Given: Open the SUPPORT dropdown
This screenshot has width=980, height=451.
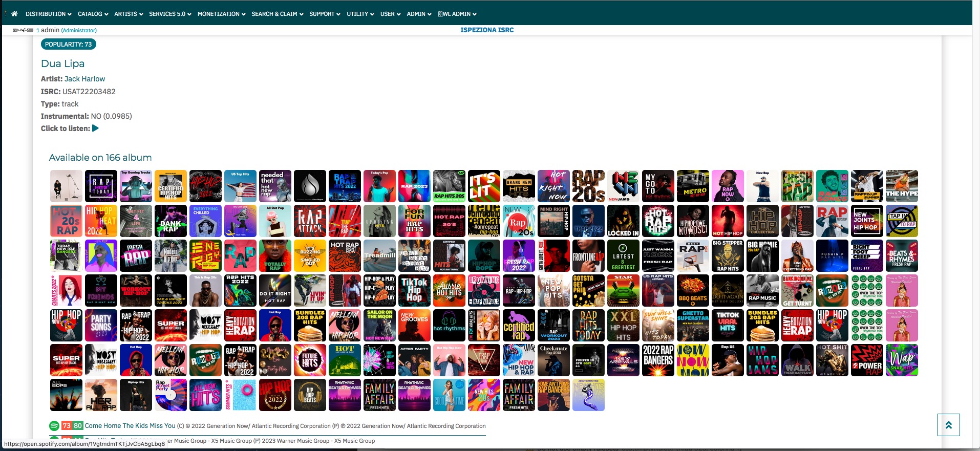Looking at the screenshot, I should coord(325,14).
